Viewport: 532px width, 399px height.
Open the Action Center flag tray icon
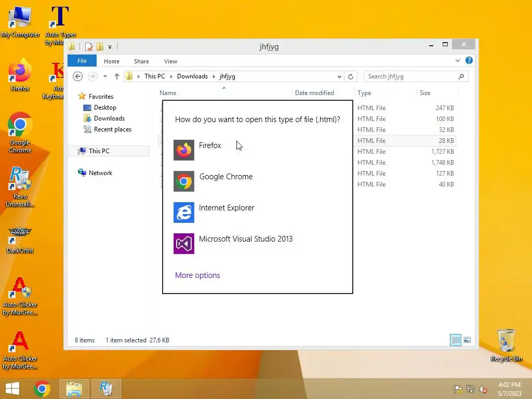pyautogui.click(x=458, y=389)
